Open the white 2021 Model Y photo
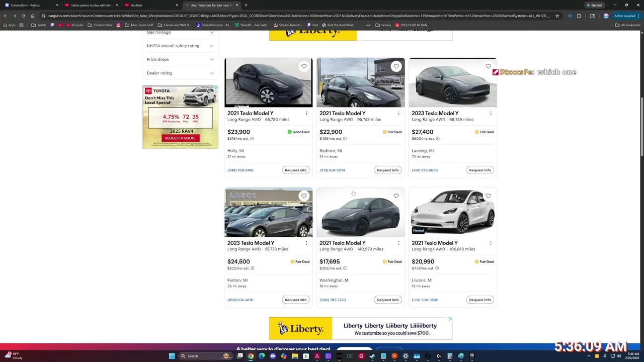644x362 pixels. tap(452, 212)
